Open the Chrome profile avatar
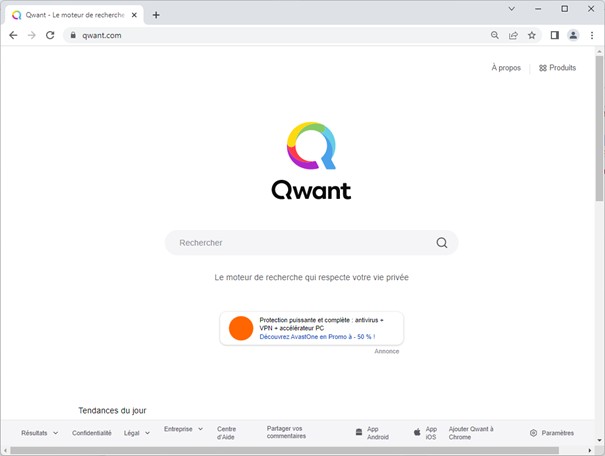This screenshot has width=605, height=456. click(x=573, y=35)
